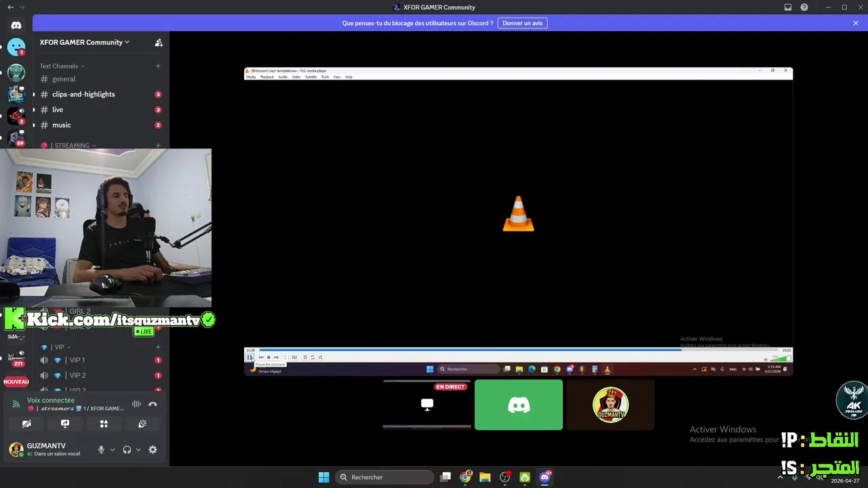
Task: Open the Media menu in the streamed VLC window
Action: pyautogui.click(x=251, y=77)
